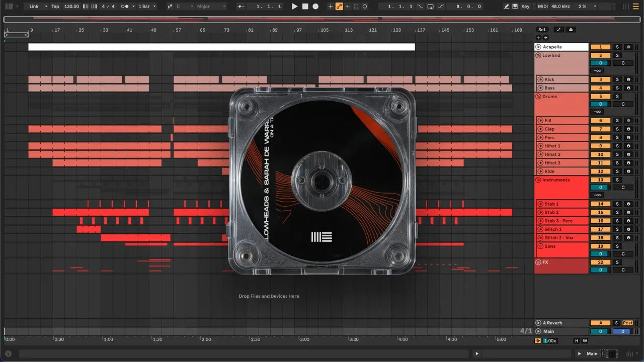Click the Session Record circle icon

(365, 7)
